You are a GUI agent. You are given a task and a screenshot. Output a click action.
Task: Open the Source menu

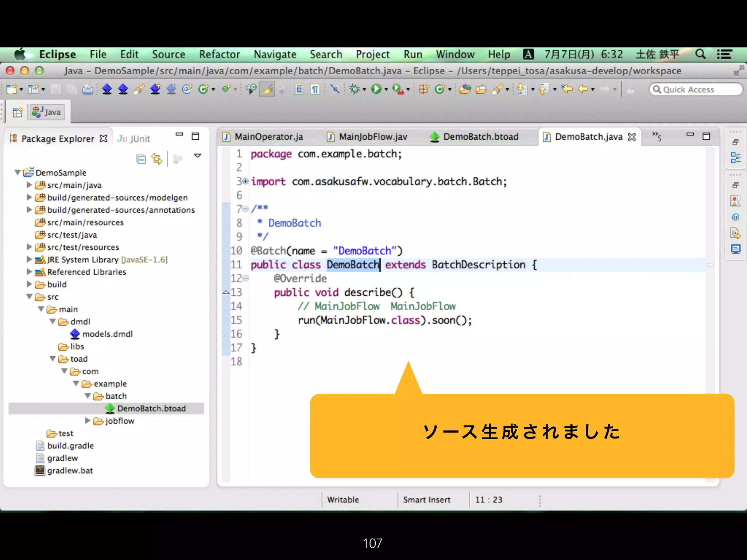tap(169, 54)
